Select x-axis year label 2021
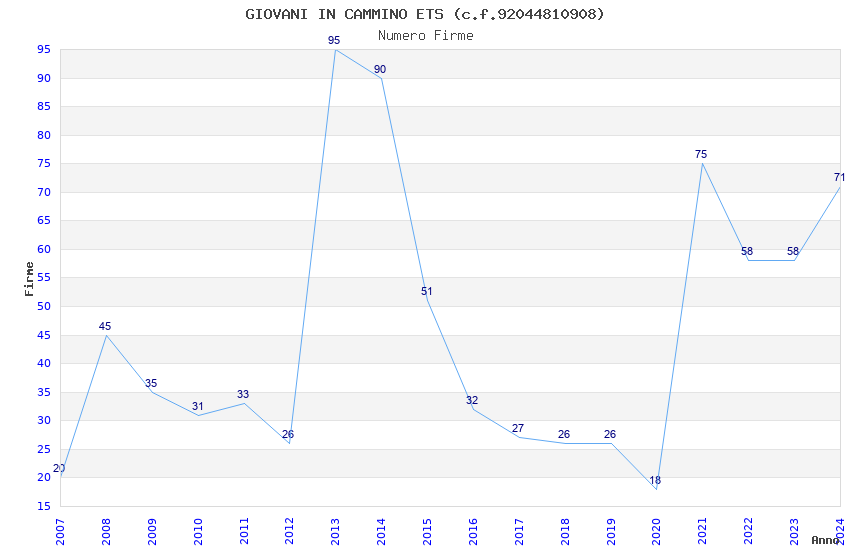The height and width of the screenshot is (550, 850). coord(703,531)
